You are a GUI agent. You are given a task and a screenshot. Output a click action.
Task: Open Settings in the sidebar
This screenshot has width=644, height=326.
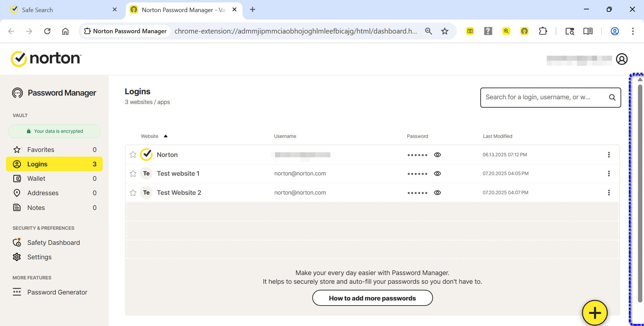click(x=39, y=257)
